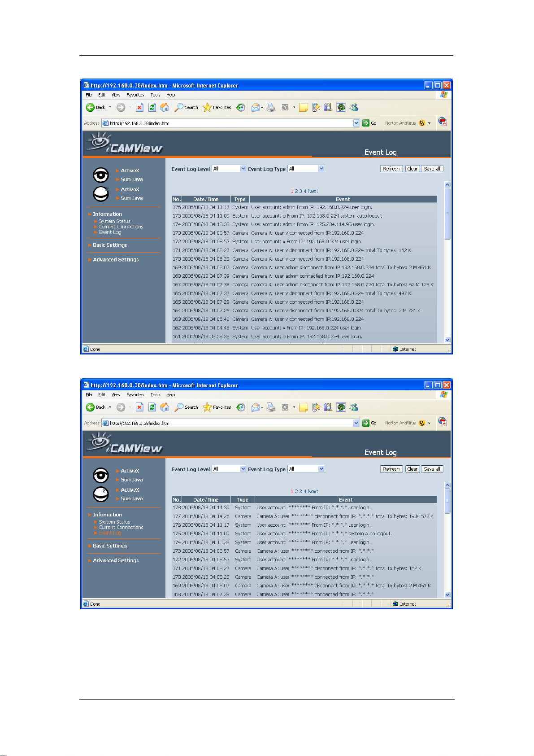
Task: Click History icon in lower browser toolbar
Action: (x=241, y=407)
